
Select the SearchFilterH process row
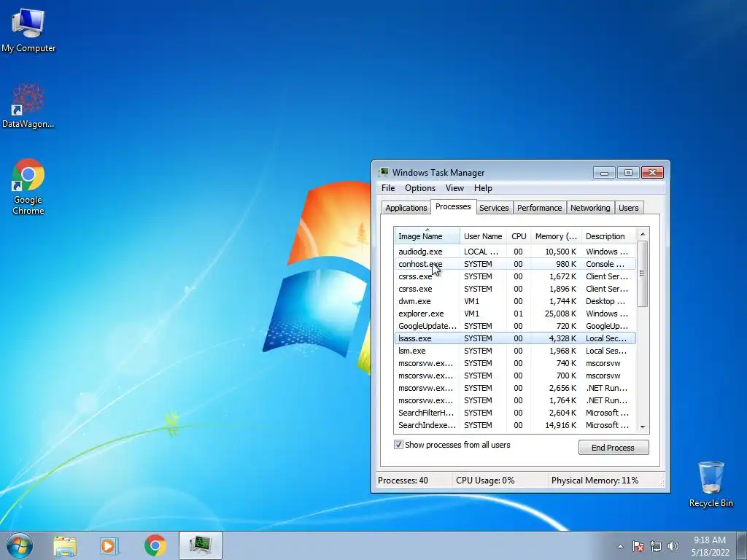515,413
